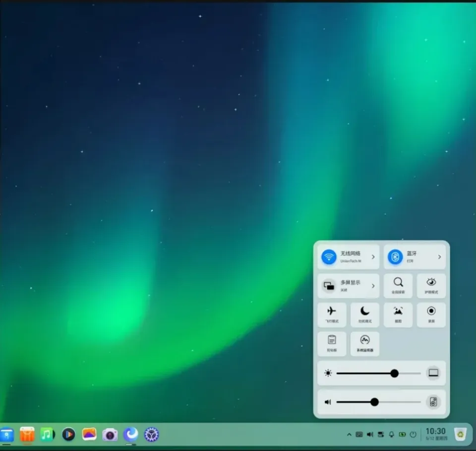This screenshot has width=476, height=451.
Task: Open clipboard (剪贴板) tile
Action: tap(332, 343)
